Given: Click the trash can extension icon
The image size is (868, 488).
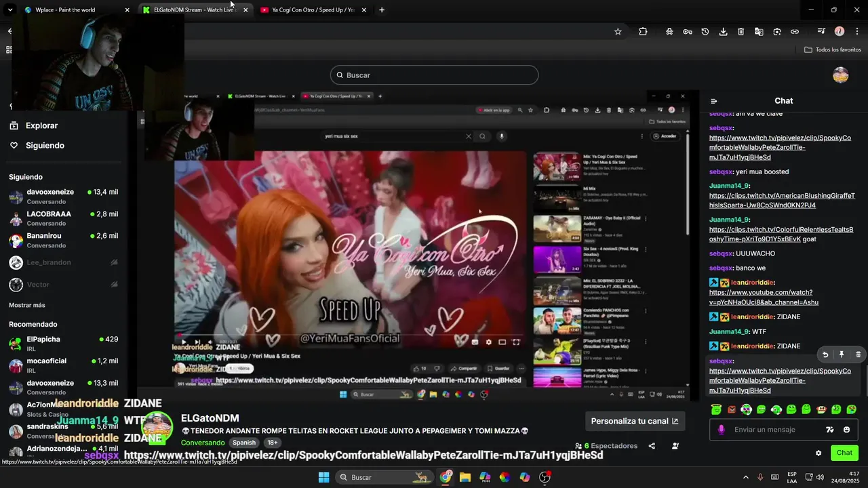Looking at the screenshot, I should click(x=741, y=31).
